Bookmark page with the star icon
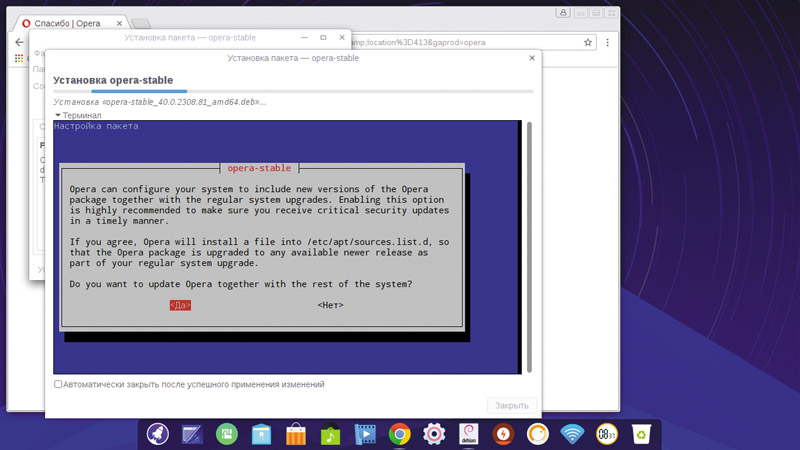The image size is (800, 450). (x=588, y=42)
